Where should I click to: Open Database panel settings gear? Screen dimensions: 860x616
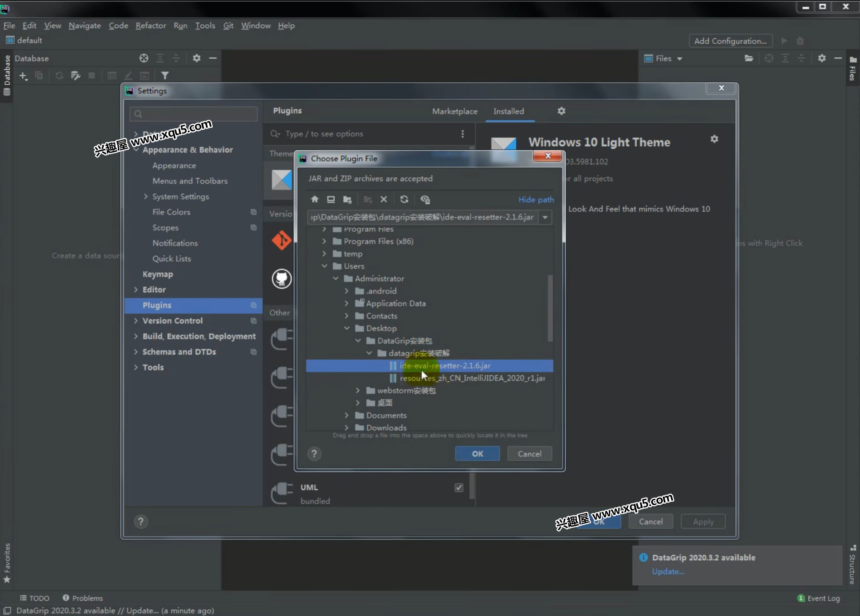[x=196, y=58]
